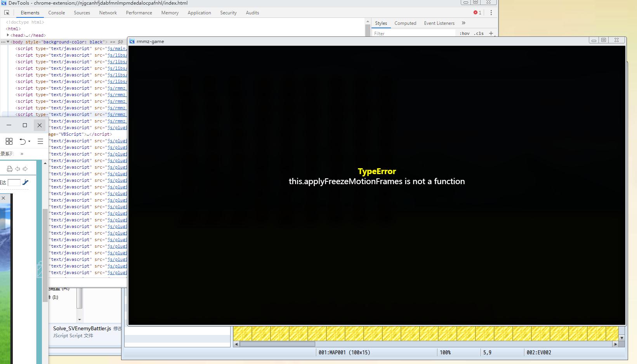Open the Performance tab
637x364 pixels.
click(139, 13)
